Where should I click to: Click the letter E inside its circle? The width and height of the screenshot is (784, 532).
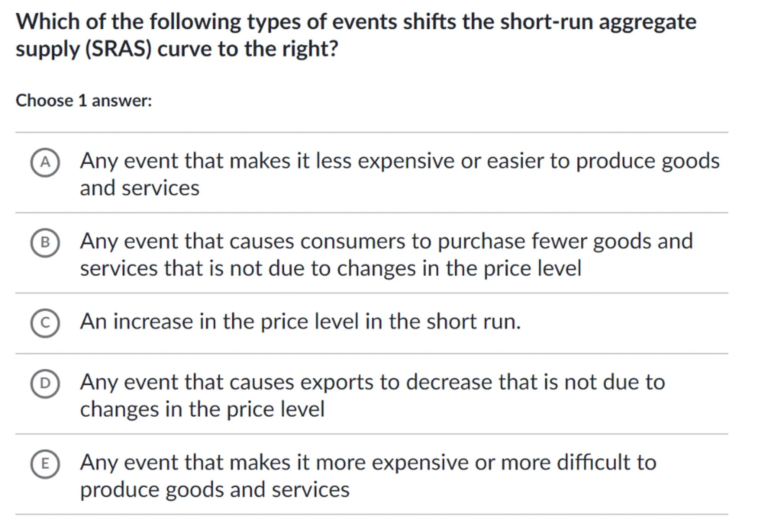tap(45, 464)
